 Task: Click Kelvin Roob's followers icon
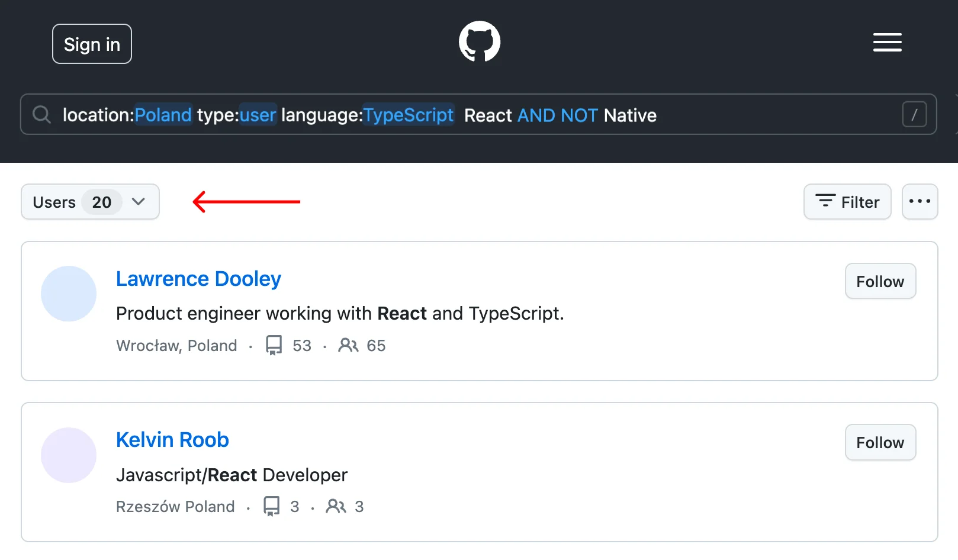[336, 506]
